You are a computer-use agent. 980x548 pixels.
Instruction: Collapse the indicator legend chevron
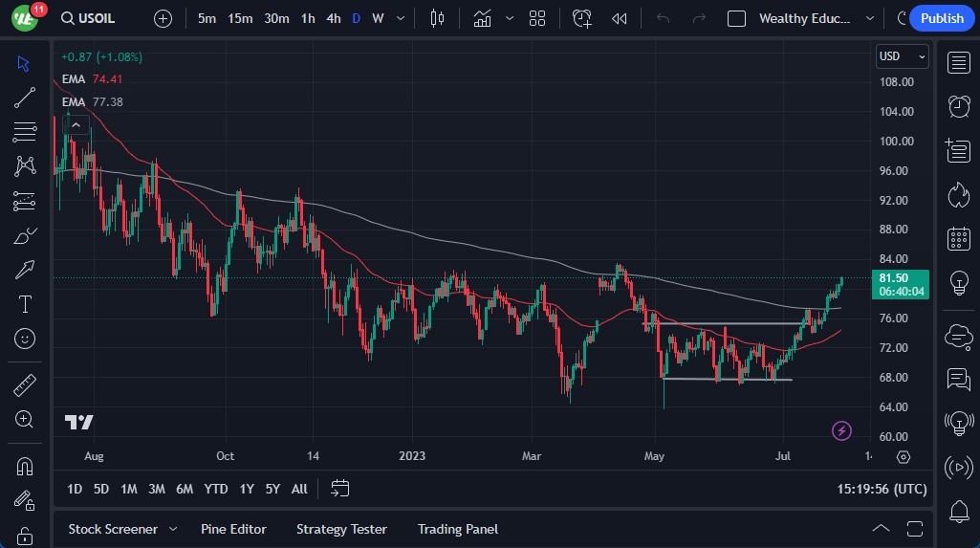pyautogui.click(x=76, y=124)
